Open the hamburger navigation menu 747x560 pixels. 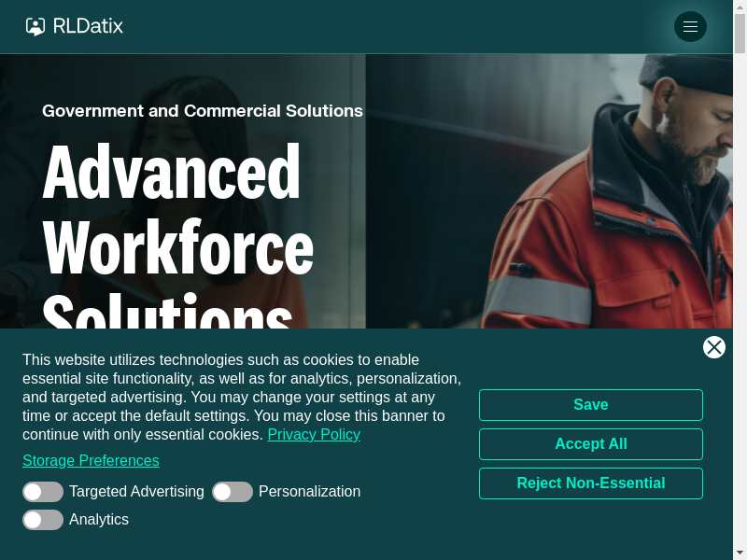click(x=690, y=26)
